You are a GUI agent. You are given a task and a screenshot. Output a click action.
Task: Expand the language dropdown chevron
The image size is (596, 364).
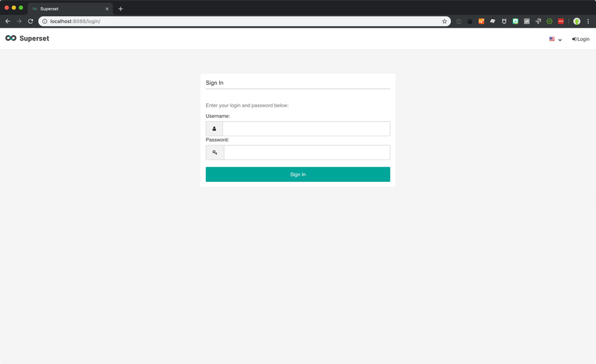560,40
